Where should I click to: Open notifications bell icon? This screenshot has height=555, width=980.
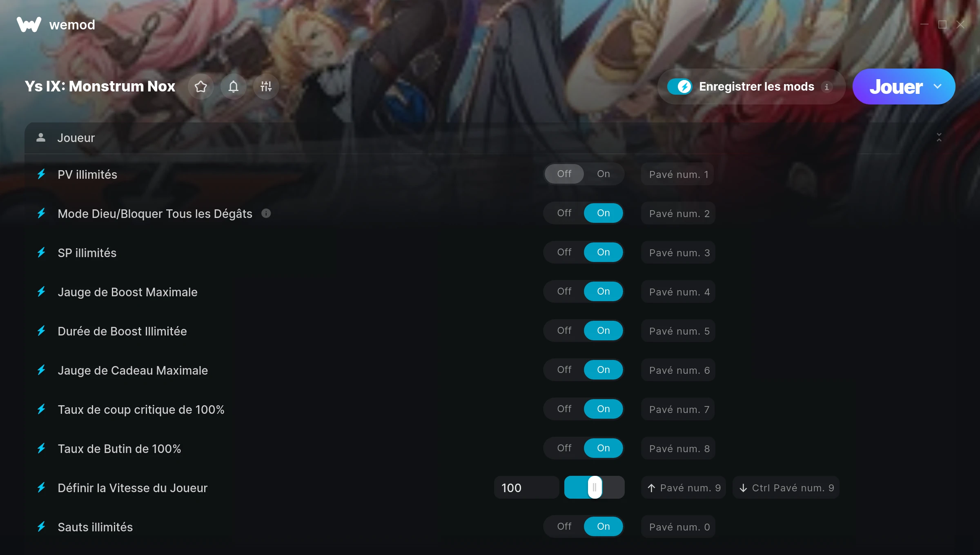tap(234, 87)
